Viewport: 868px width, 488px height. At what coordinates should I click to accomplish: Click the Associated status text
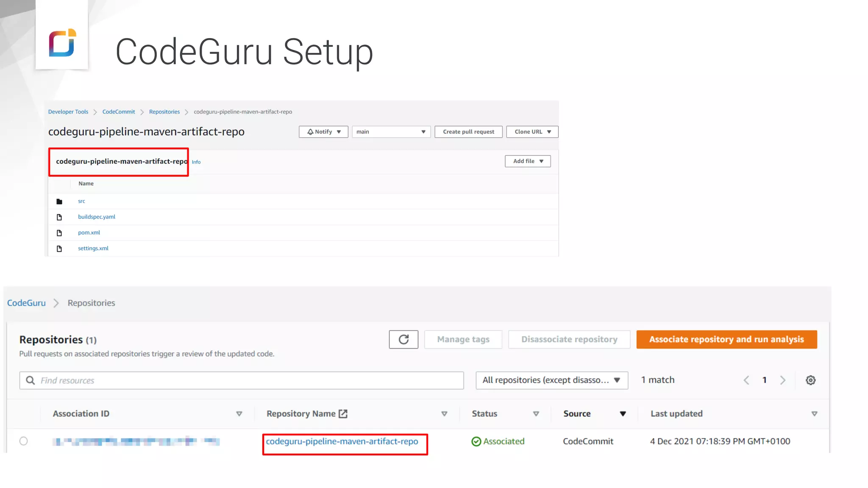coord(504,441)
